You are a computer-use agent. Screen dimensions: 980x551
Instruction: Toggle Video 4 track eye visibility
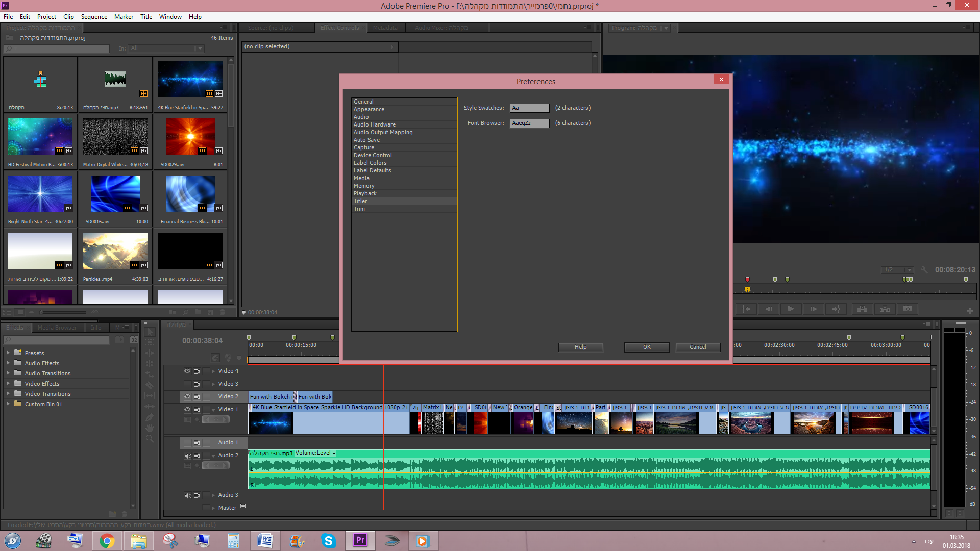tap(187, 371)
